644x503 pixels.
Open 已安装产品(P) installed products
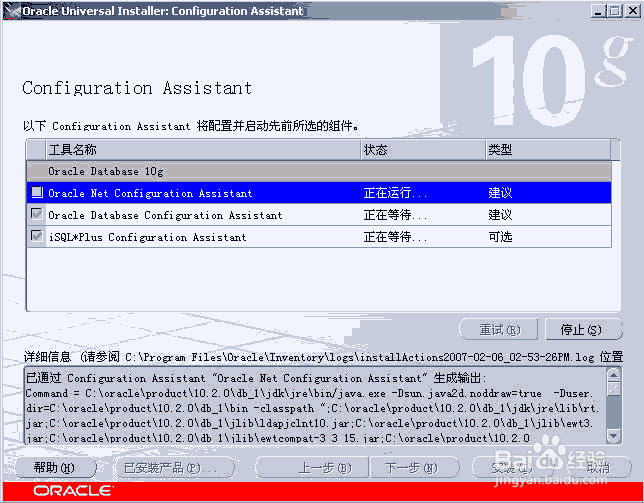tap(173, 467)
